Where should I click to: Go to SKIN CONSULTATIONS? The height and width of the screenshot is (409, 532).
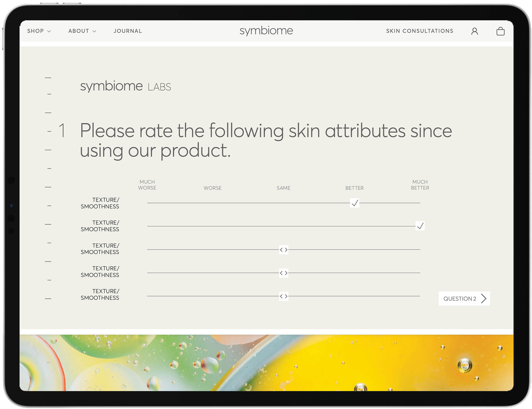pyautogui.click(x=419, y=31)
